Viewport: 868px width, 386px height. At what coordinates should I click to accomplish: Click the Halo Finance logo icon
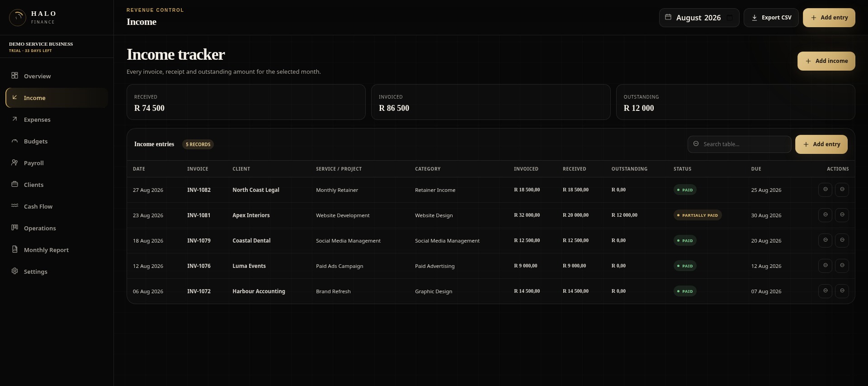(x=18, y=18)
